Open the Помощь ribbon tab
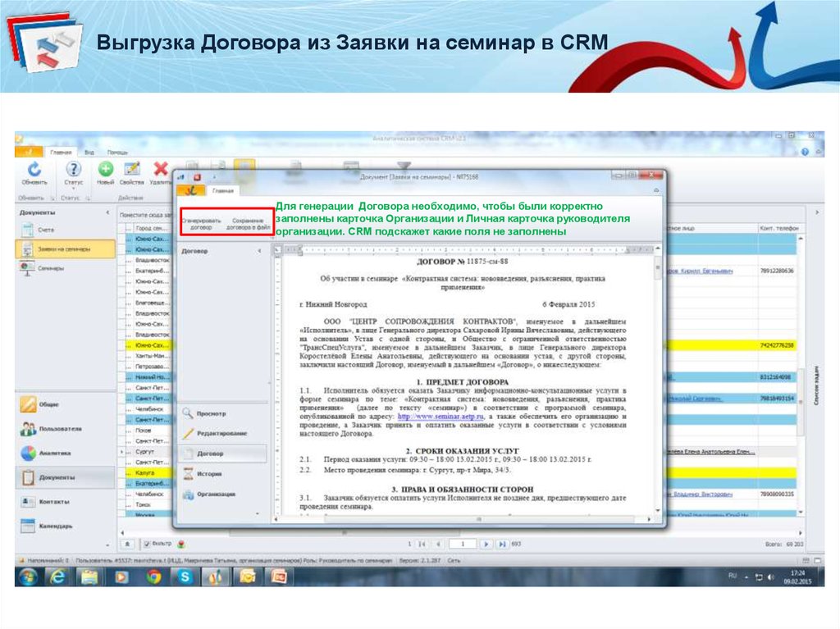The width and height of the screenshot is (840, 629). [x=117, y=153]
